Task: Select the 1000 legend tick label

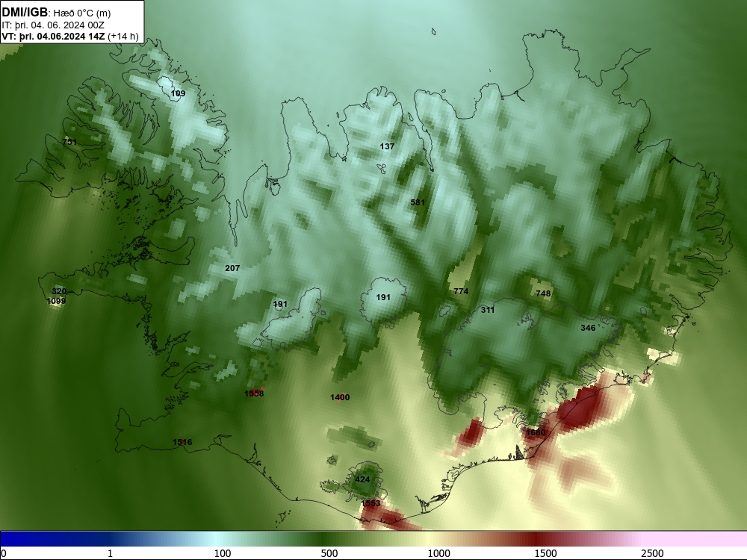Action: (438, 553)
